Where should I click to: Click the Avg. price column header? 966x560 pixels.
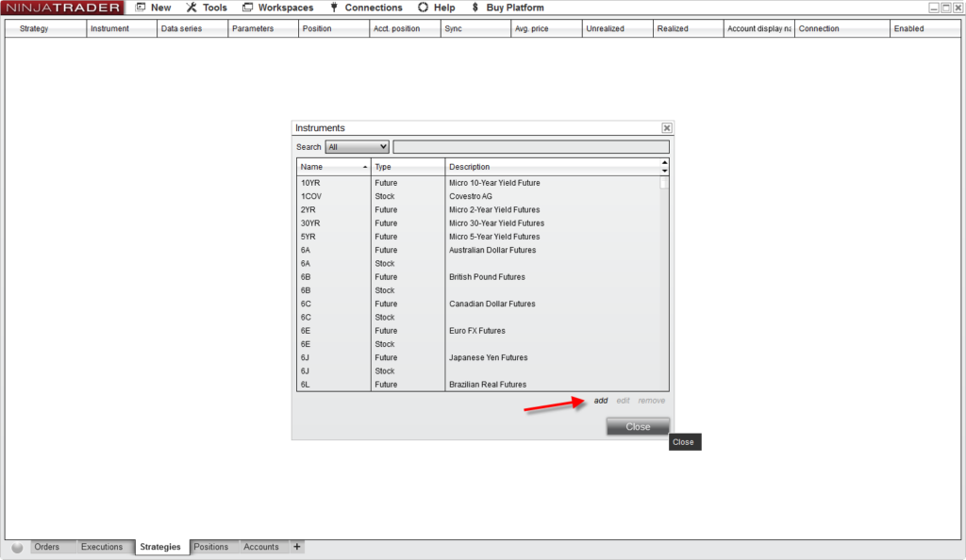point(546,28)
